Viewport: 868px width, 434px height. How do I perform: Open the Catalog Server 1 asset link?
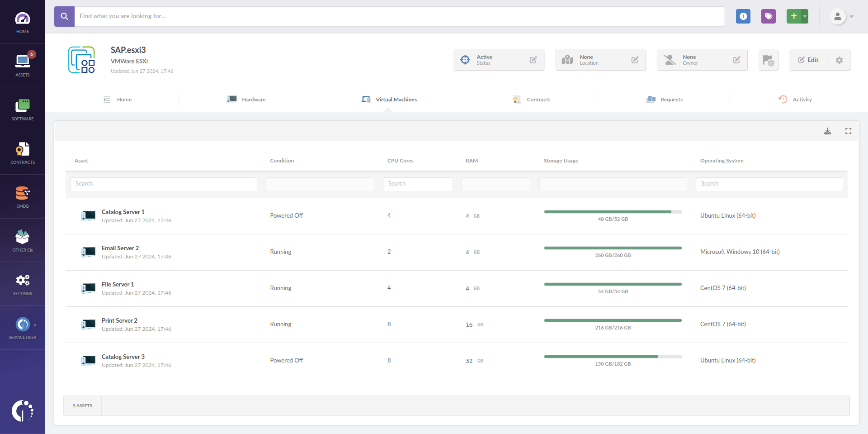(x=123, y=212)
